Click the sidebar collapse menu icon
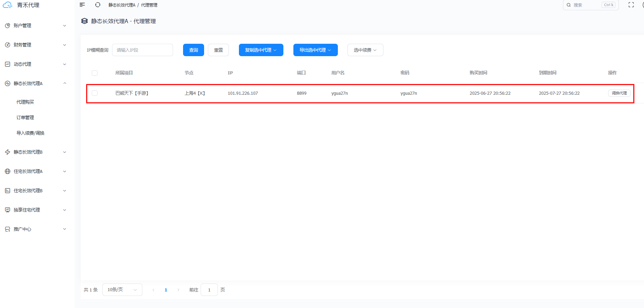 (x=82, y=5)
